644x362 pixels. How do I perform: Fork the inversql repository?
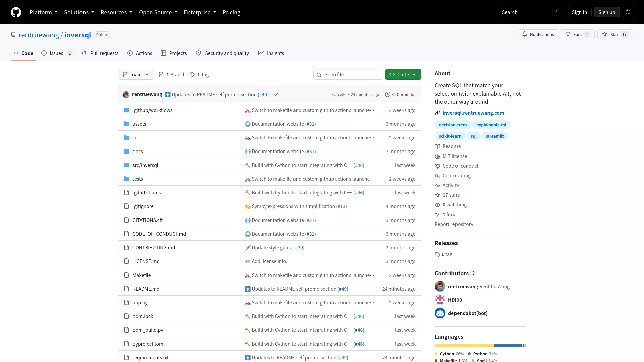point(578,34)
